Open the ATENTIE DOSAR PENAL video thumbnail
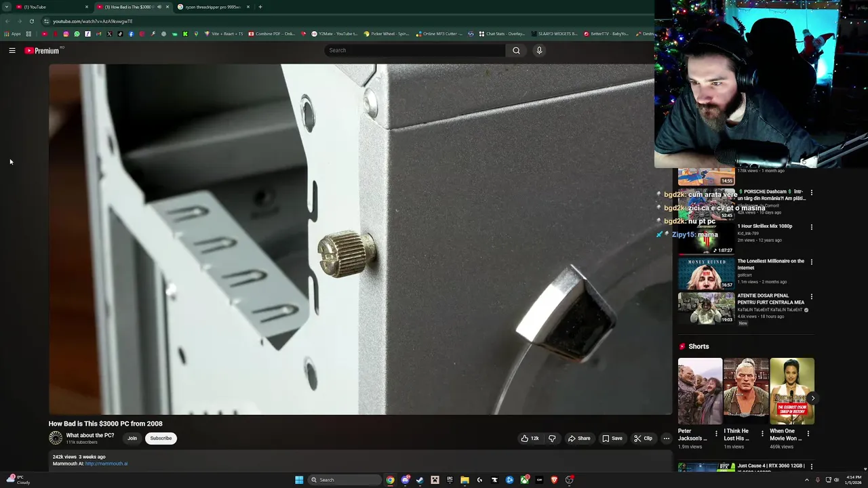Screen dimensions: 868x488 pos(706,308)
